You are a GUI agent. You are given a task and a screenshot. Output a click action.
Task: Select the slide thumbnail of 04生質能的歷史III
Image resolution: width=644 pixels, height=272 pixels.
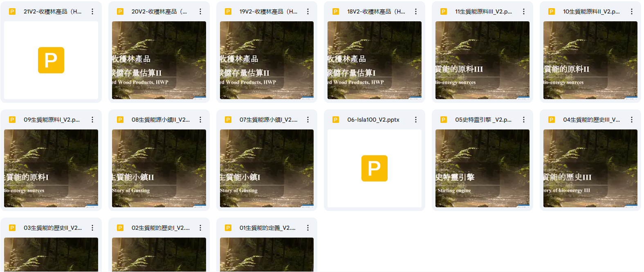click(590, 168)
